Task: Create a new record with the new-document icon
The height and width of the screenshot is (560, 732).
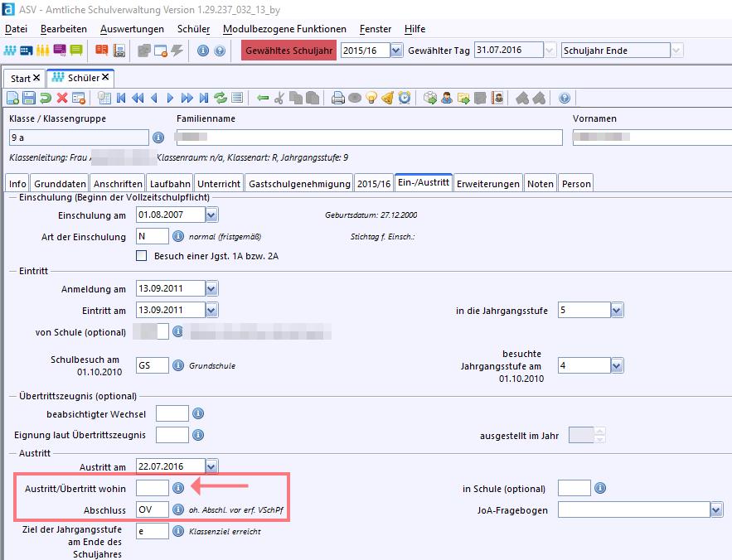Action: (13, 98)
